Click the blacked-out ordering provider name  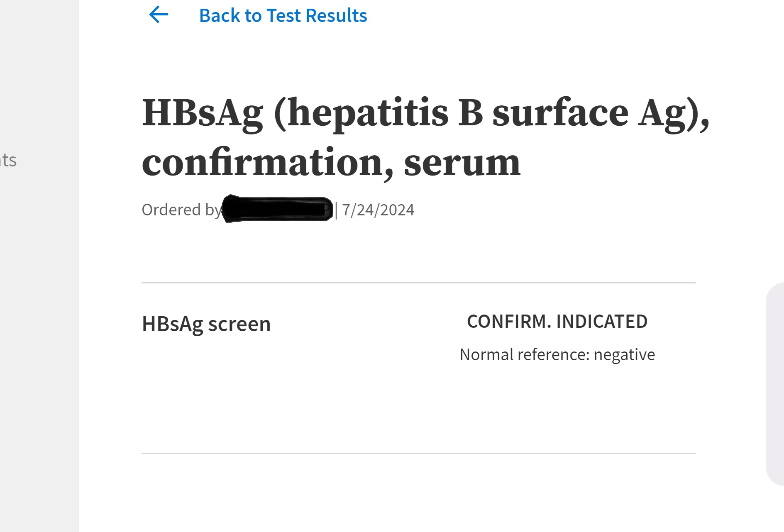(x=277, y=209)
